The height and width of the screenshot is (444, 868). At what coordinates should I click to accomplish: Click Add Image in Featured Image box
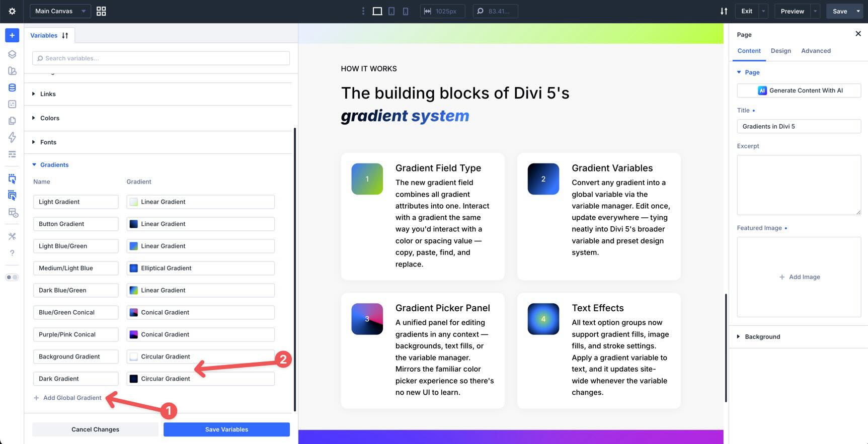799,277
